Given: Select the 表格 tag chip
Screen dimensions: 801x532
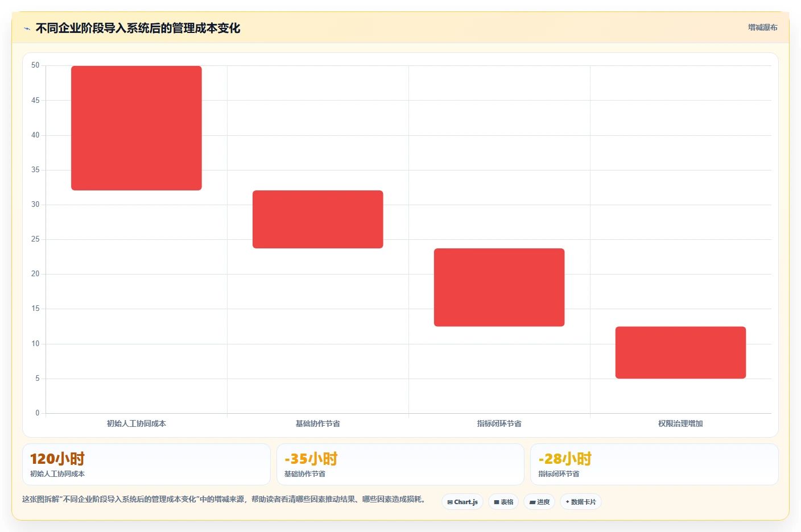Looking at the screenshot, I should [503, 502].
